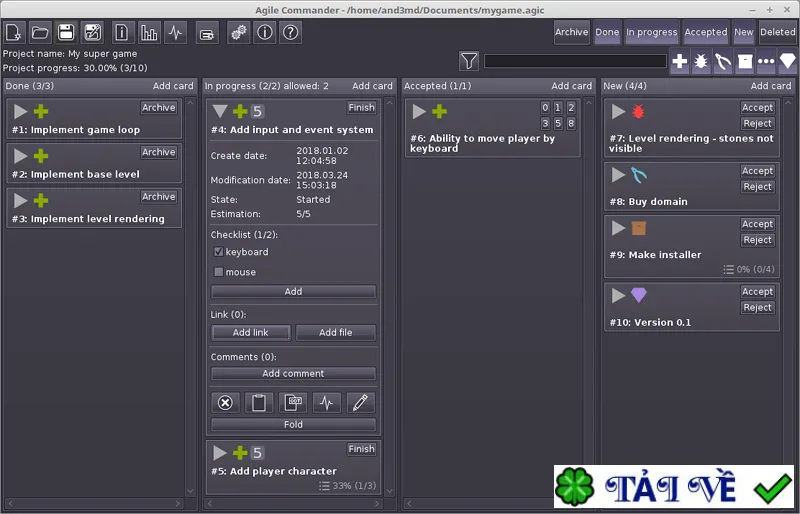Viewport: 800px width, 514px height.
Task: Click Add link button
Action: coord(251,332)
